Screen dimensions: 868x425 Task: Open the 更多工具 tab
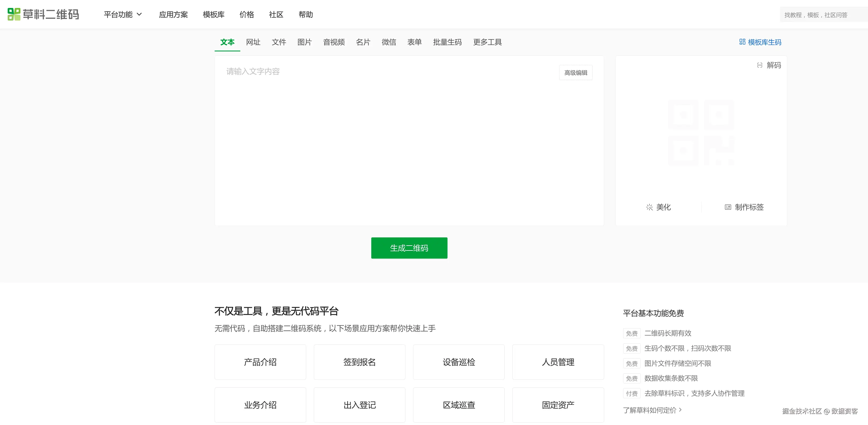point(487,42)
